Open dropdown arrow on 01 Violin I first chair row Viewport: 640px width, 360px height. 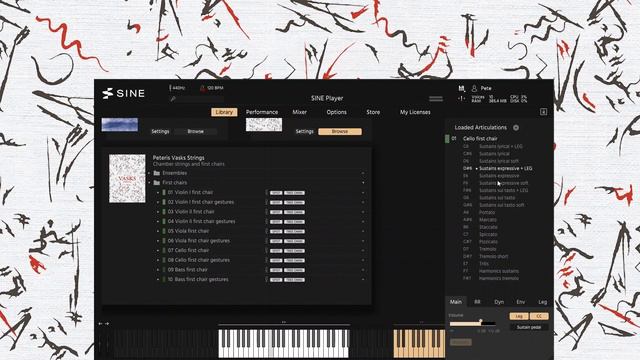click(363, 192)
